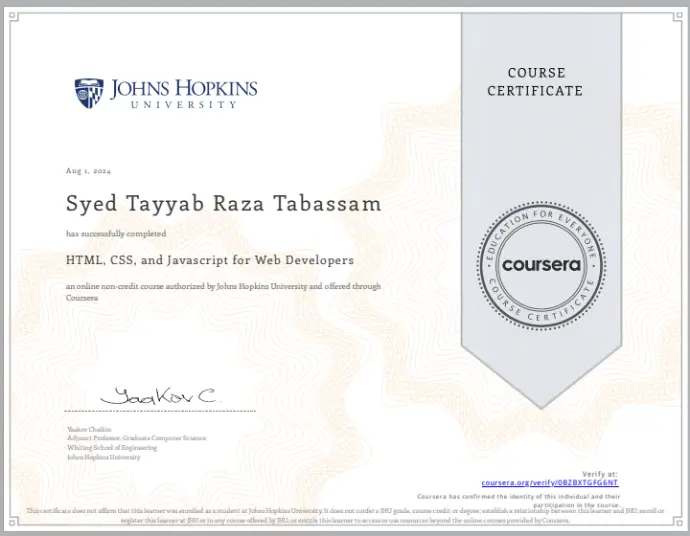The height and width of the screenshot is (536, 690).
Task: Click the Coursera seal badge
Action: (x=541, y=265)
